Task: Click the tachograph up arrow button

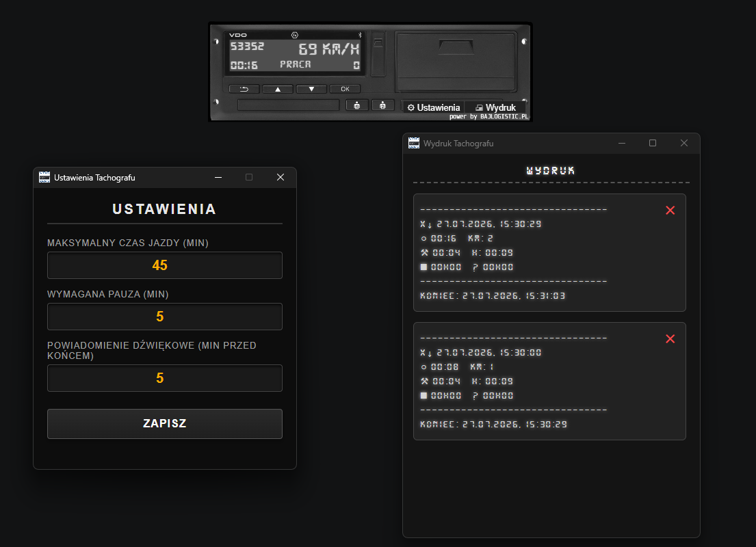Action: pos(278,89)
